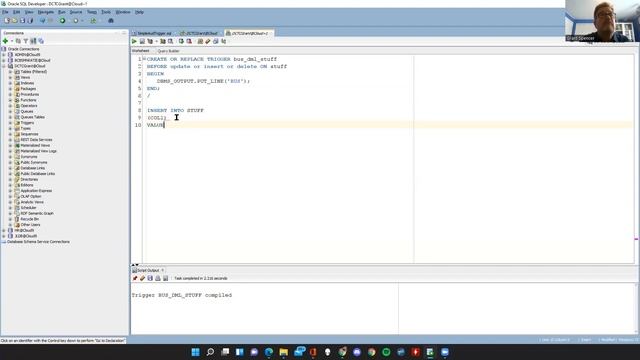Expand the ADMIN@CloudS connection node
Viewport: 640px width, 360px height.
pyautogui.click(x=4, y=55)
